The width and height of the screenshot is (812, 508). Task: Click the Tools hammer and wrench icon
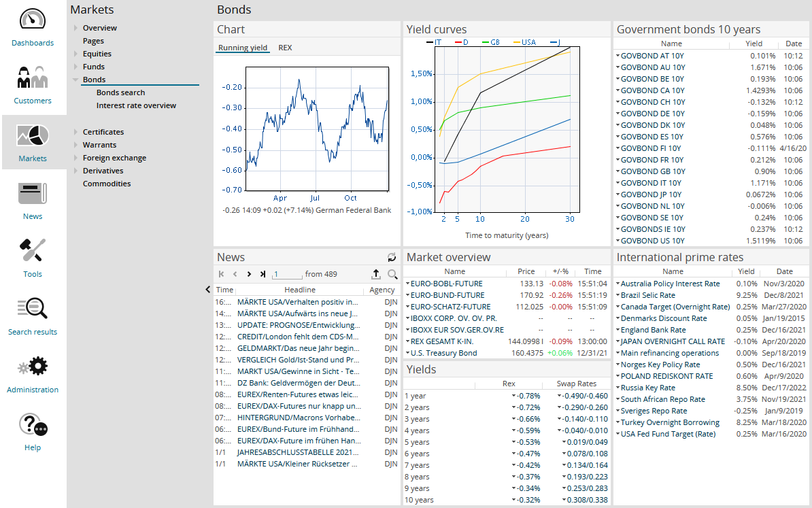coord(33,251)
